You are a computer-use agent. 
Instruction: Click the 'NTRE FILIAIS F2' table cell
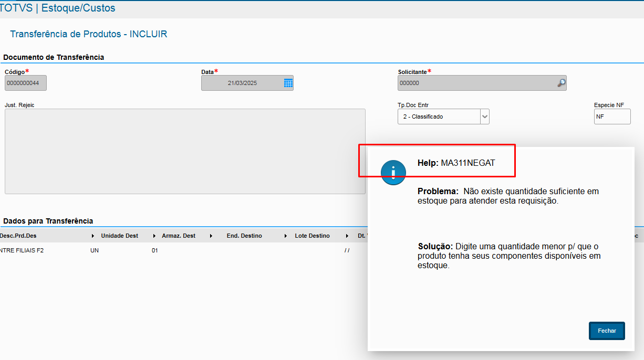point(22,250)
